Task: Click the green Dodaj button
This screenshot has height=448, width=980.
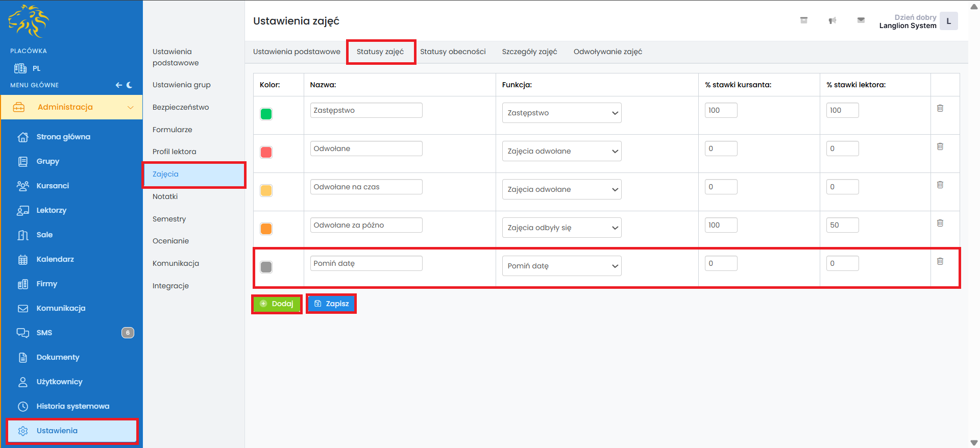Action: 277,304
